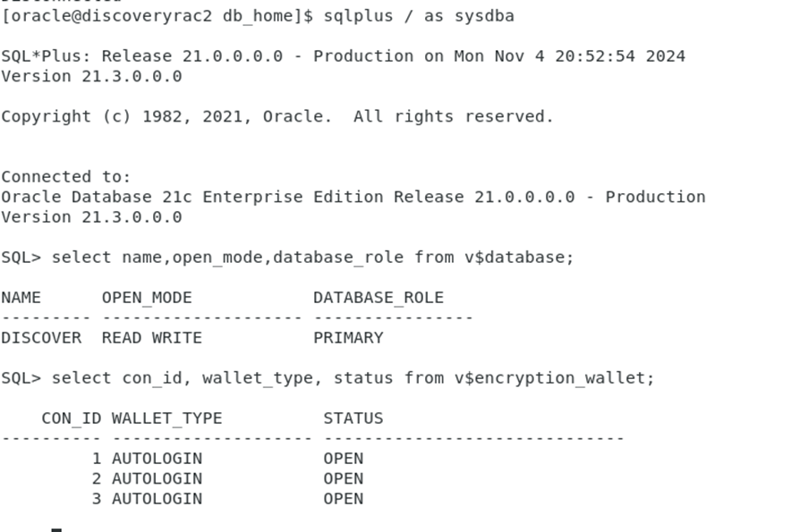Click the terminal cursor at the bottom
808x532 pixels.
[56, 529]
